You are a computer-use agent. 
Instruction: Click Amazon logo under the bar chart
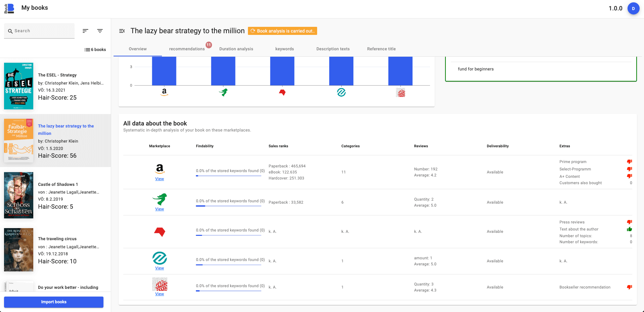pyautogui.click(x=164, y=92)
